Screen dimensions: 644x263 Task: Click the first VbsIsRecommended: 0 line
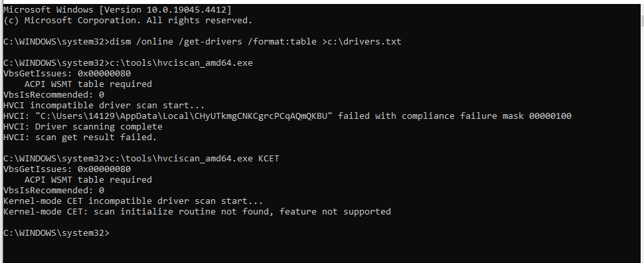[x=53, y=94]
